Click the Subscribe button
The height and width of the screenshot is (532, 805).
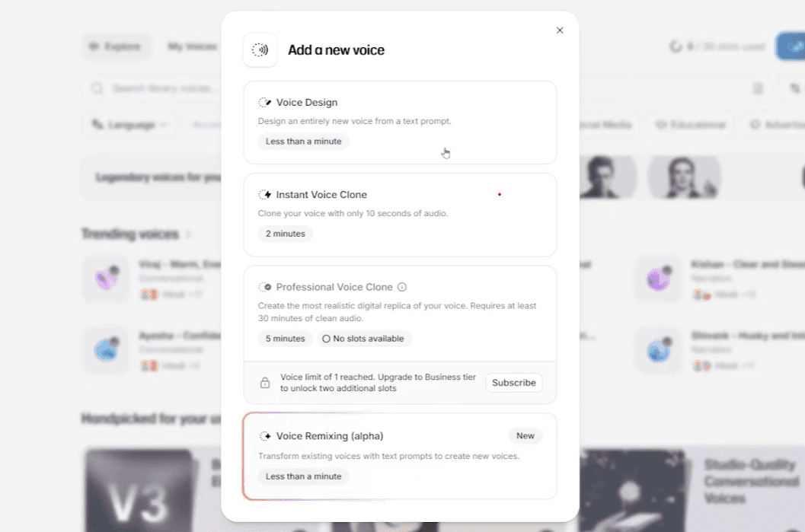[513, 383]
